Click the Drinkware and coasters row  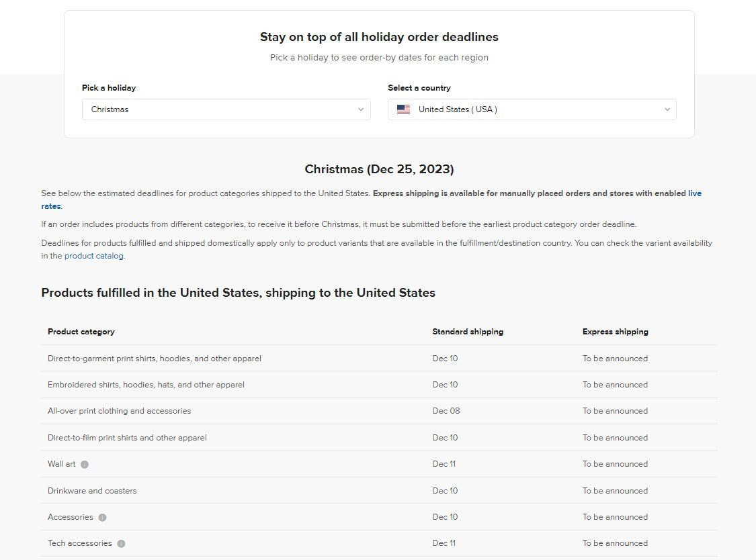pos(92,491)
